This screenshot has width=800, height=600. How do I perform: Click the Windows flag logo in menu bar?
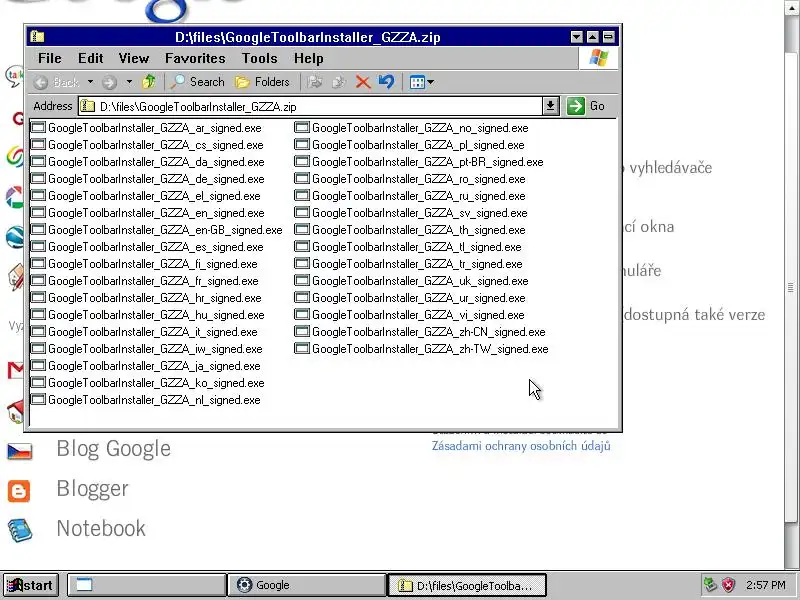[x=598, y=58]
